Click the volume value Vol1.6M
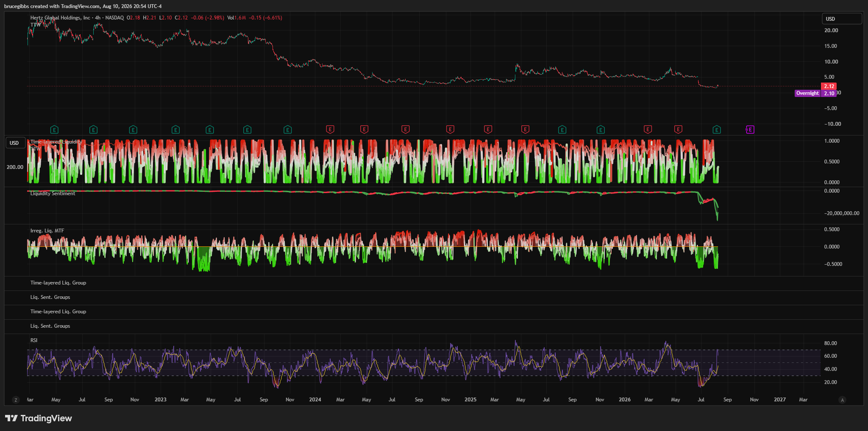 236,18
